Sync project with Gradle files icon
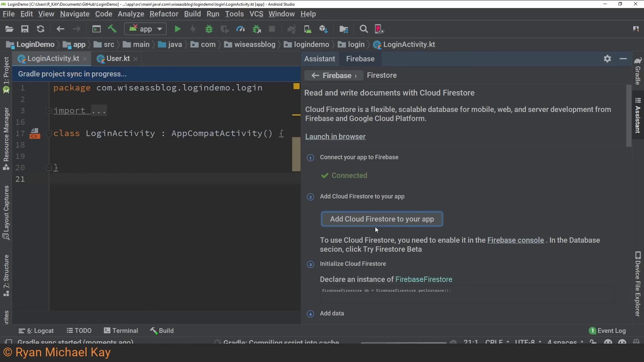Screen dimensions: 644x362 292,29
